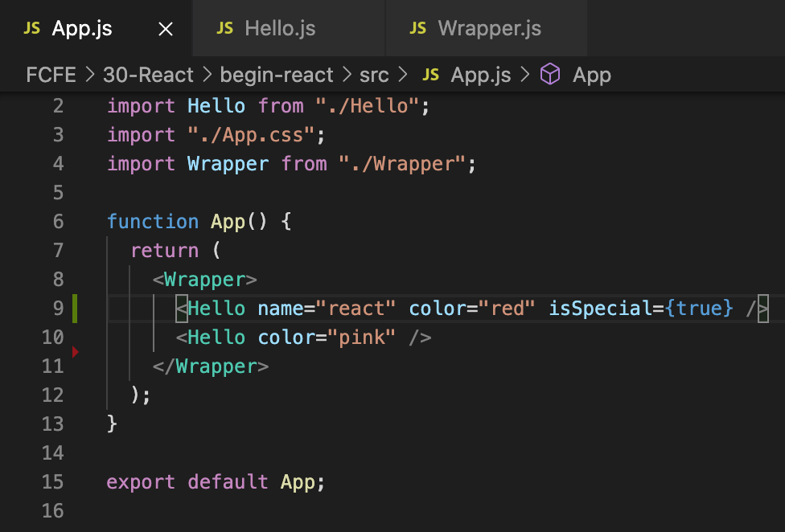
Task: Click line number 6 in the gutter
Action: [59, 222]
